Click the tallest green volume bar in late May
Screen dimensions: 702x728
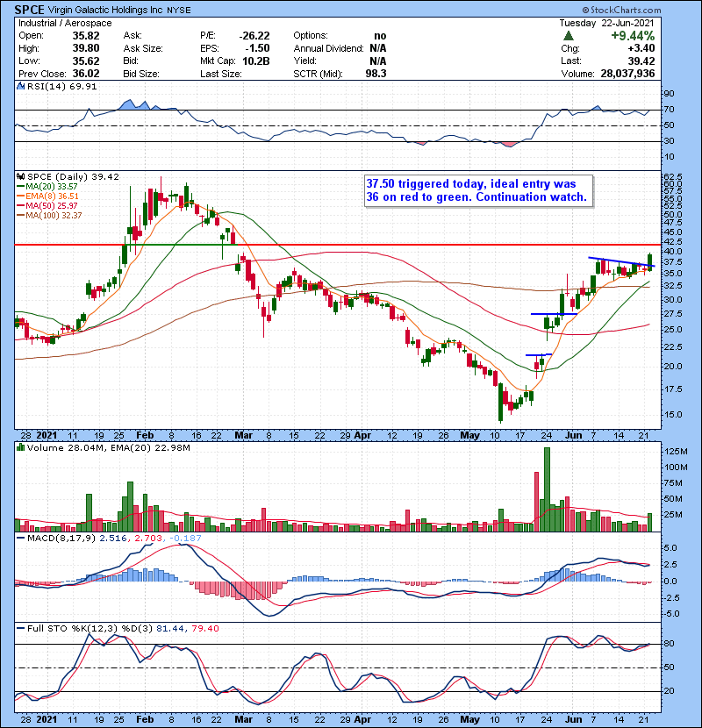tap(547, 489)
